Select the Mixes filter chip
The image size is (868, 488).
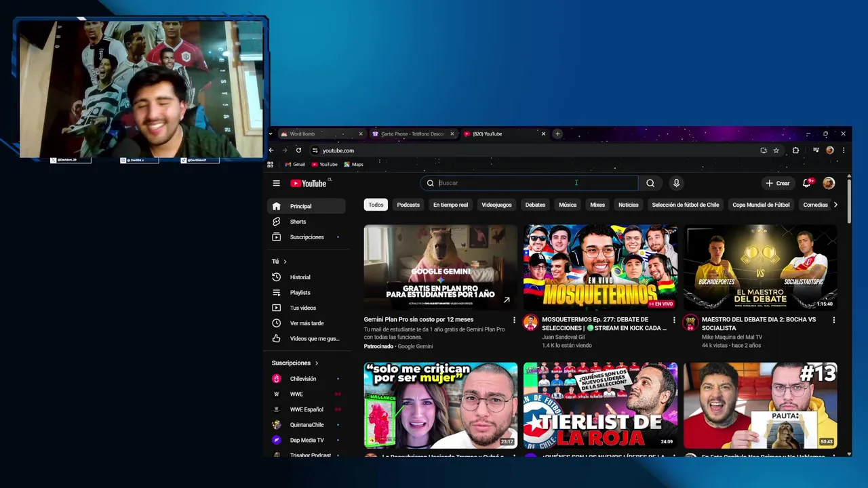597,205
